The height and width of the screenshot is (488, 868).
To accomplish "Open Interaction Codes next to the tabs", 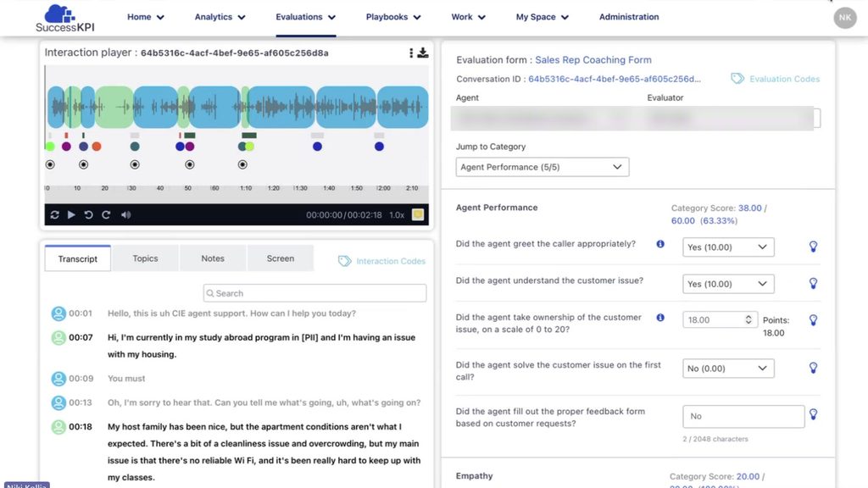I will [382, 261].
